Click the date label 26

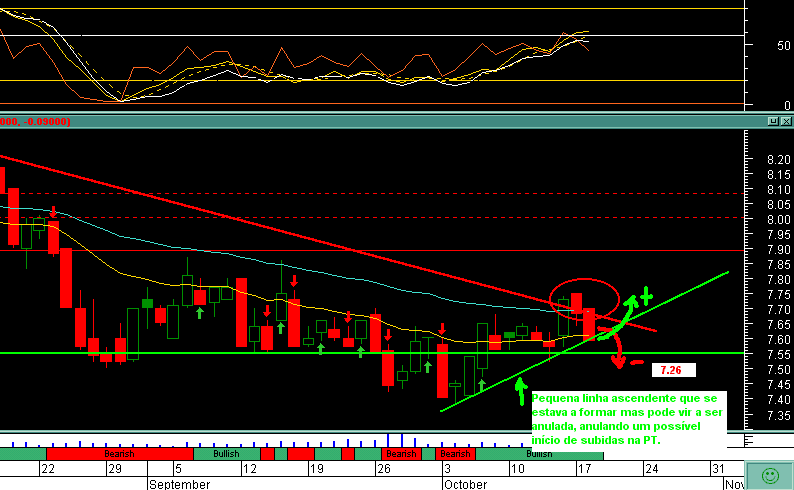(x=384, y=469)
